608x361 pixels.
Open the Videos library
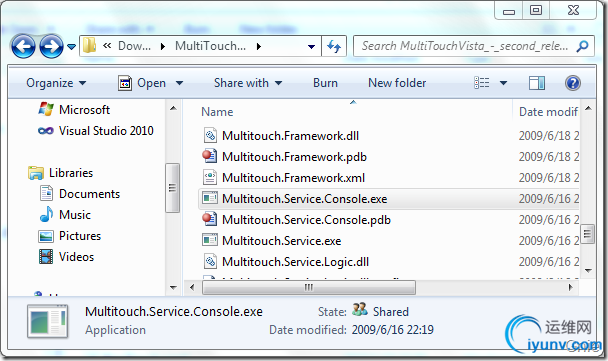(x=76, y=256)
